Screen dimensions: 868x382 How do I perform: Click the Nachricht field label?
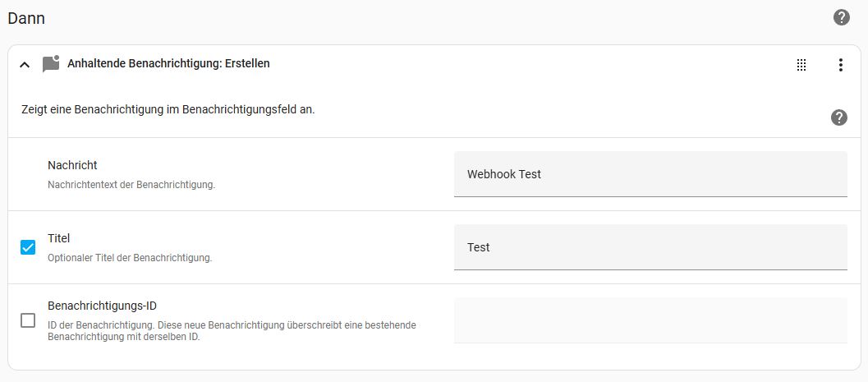[x=72, y=165]
